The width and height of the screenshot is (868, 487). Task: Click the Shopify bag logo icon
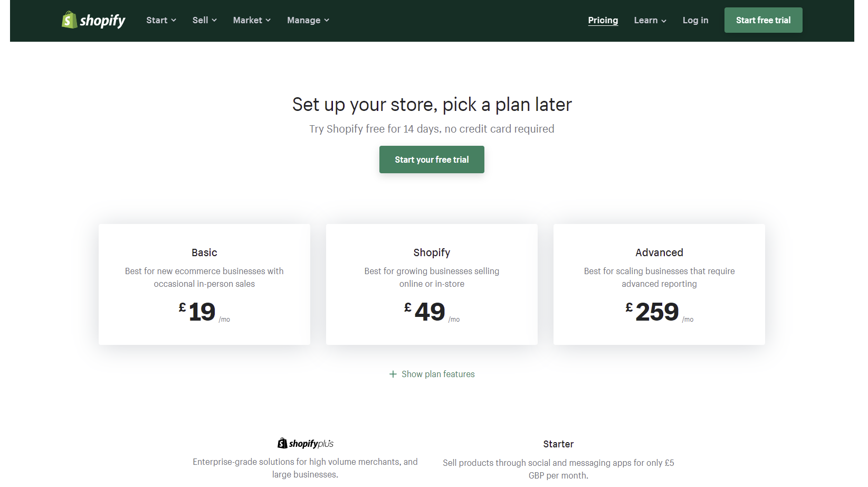coord(69,20)
